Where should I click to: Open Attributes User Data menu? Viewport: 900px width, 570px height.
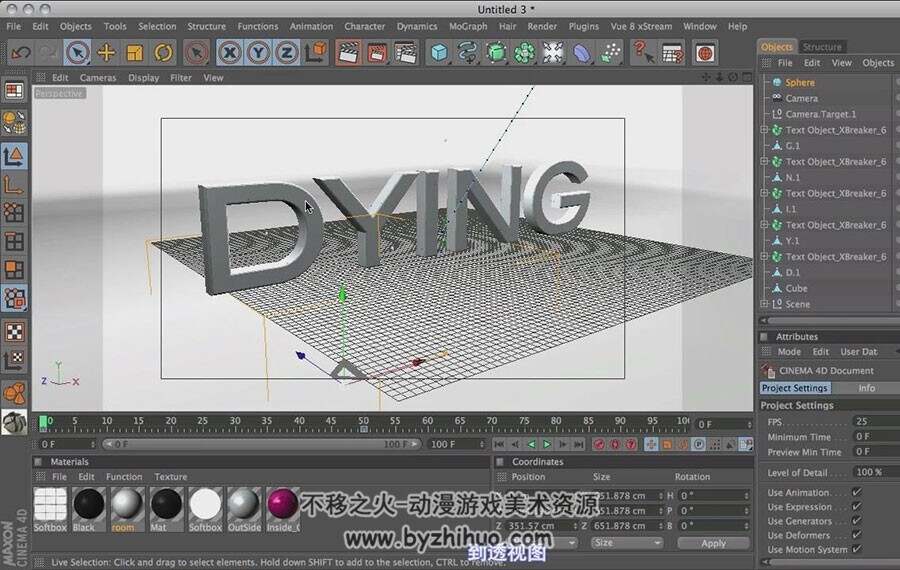pos(859,351)
